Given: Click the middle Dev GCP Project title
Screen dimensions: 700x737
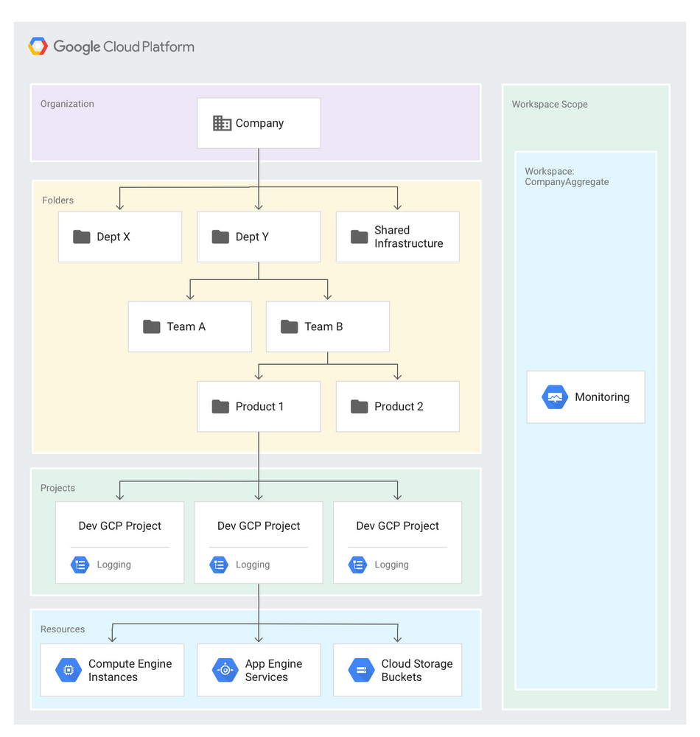Looking at the screenshot, I should [x=259, y=526].
